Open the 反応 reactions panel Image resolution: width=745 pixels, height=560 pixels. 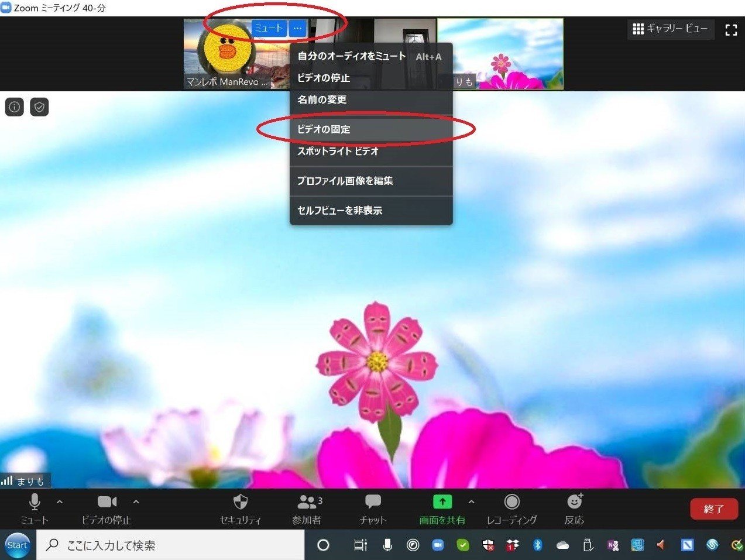pyautogui.click(x=574, y=507)
